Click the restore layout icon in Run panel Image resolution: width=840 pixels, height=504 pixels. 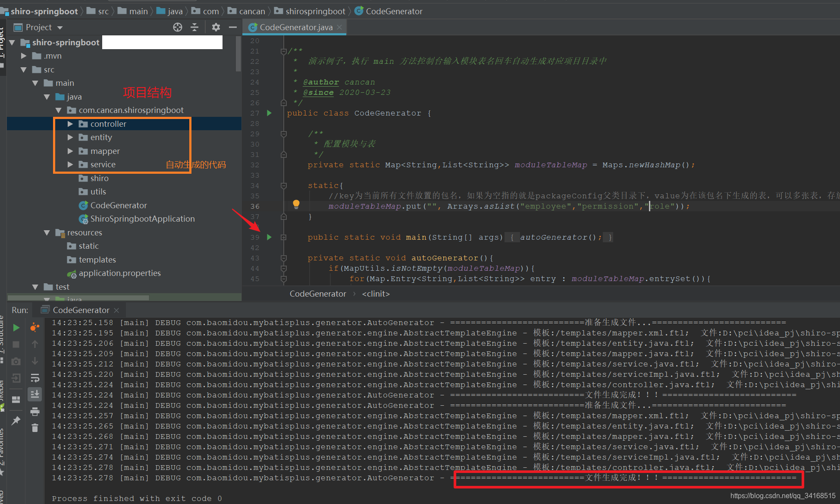[x=16, y=400]
